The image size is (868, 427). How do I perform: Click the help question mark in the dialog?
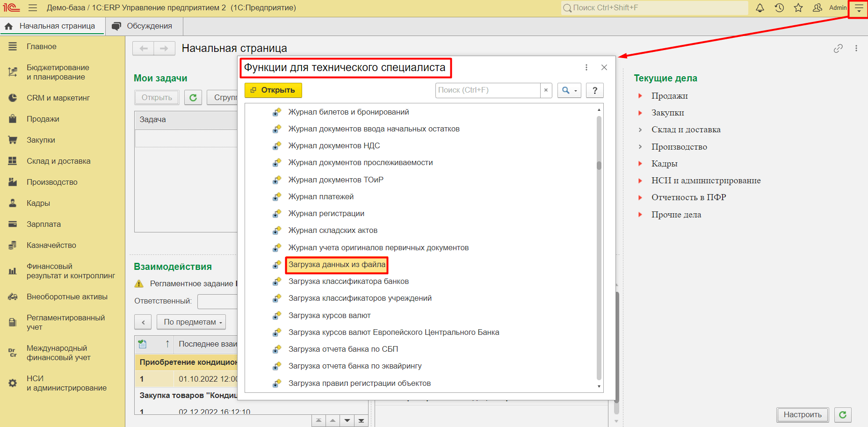pyautogui.click(x=594, y=90)
